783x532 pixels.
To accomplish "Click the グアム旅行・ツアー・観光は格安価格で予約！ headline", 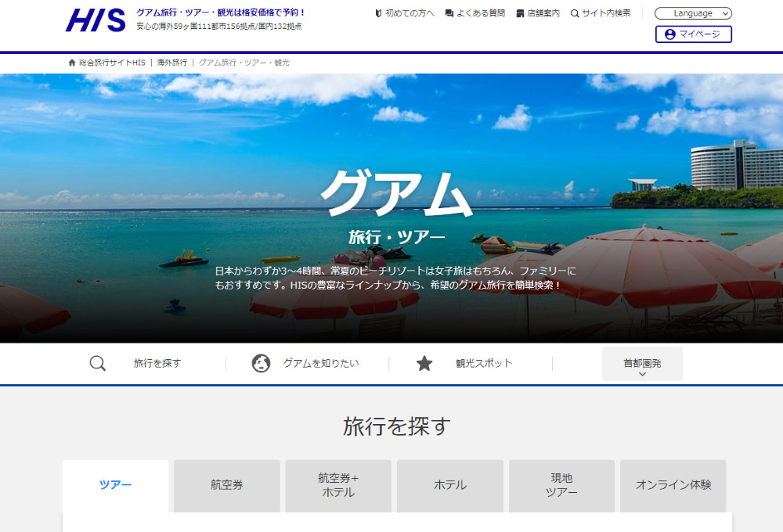I will click(221, 13).
